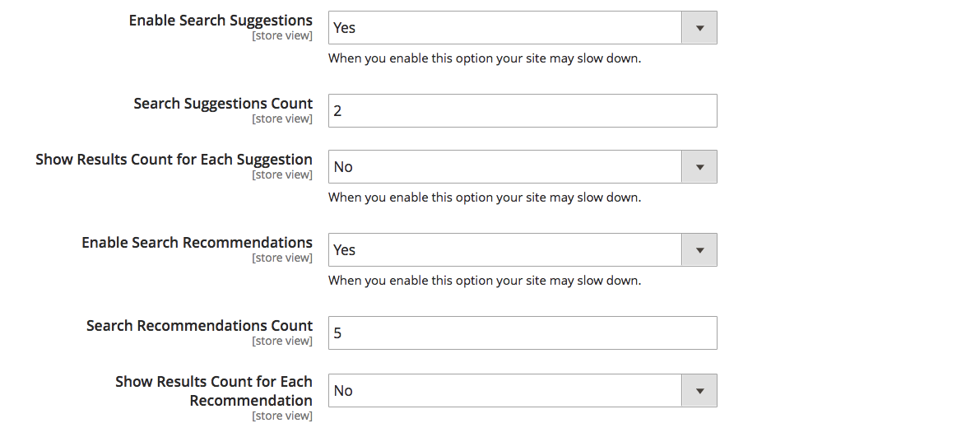Click the 'Search Recommendations Count' label
980x437 pixels.
(199, 326)
